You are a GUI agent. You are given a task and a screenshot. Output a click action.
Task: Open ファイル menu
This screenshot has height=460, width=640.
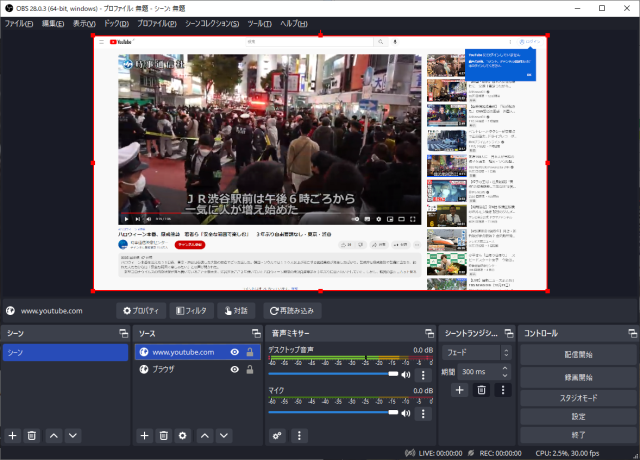pos(19,24)
